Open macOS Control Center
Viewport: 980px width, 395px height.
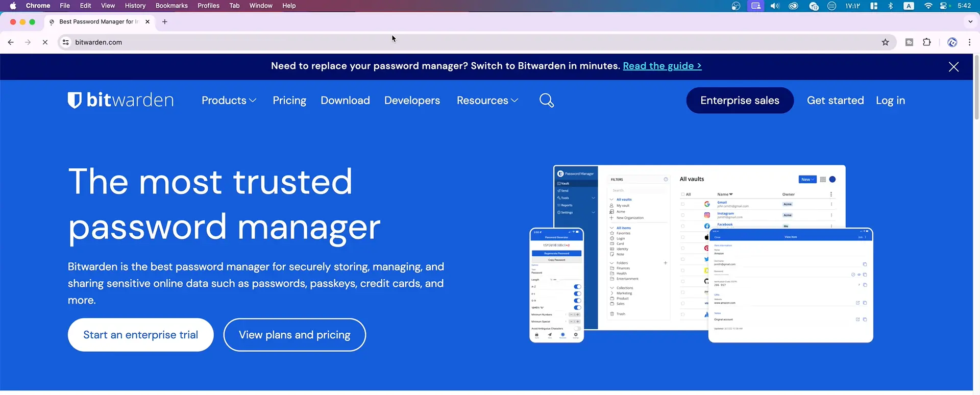pyautogui.click(x=944, y=6)
